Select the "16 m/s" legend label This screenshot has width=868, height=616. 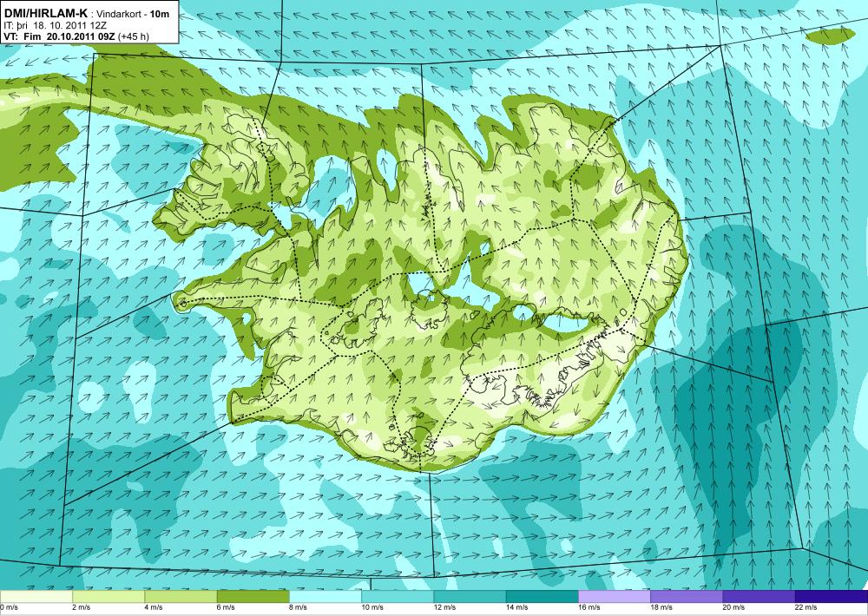click(x=589, y=607)
